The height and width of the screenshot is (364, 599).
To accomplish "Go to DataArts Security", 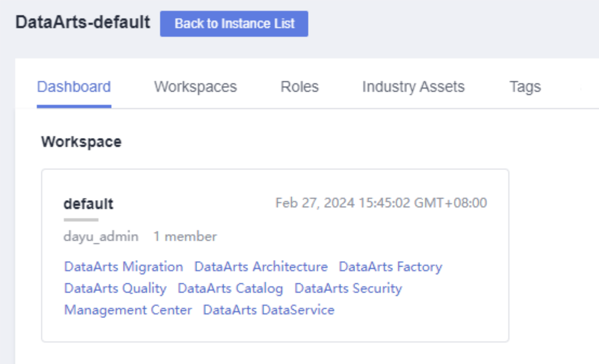I will (x=348, y=288).
